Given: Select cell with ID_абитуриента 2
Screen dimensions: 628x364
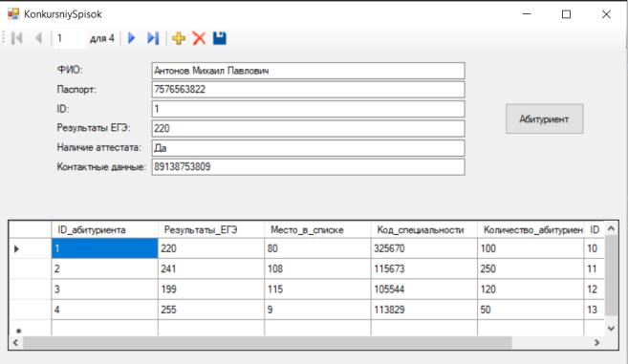Looking at the screenshot, I should pyautogui.click(x=104, y=268).
